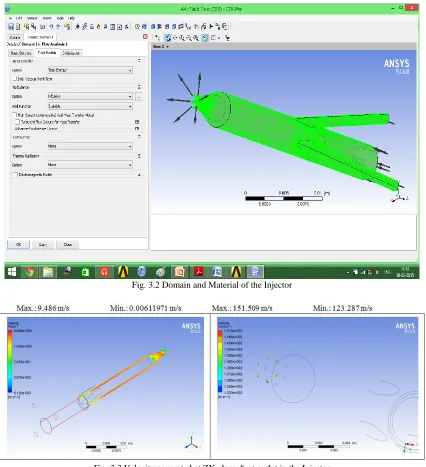
Task: Open the Heat Transfer Option dropdown
Action: tap(90, 70)
